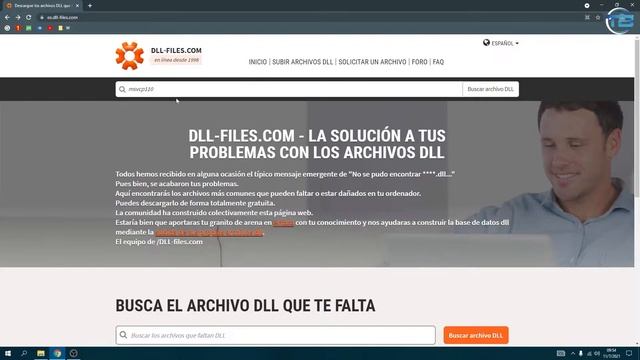Close the Descargar archivos DLL tab
640x360 pixels.
(x=77, y=6)
